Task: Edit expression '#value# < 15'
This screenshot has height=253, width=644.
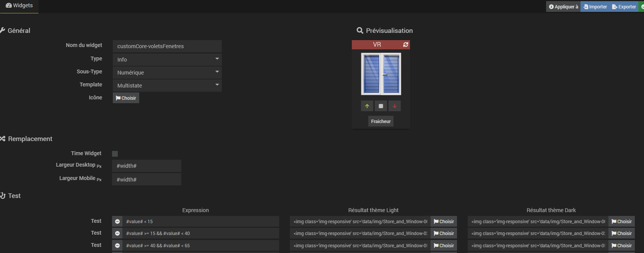Action: point(201,221)
